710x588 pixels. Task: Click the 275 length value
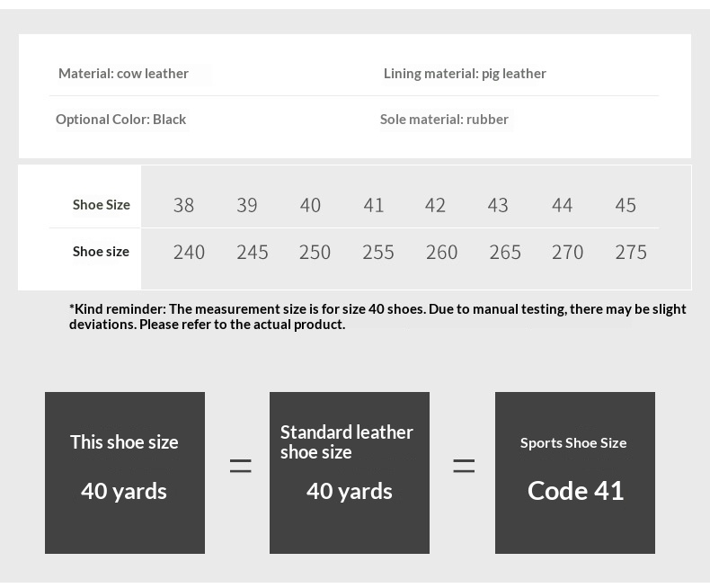[631, 252]
